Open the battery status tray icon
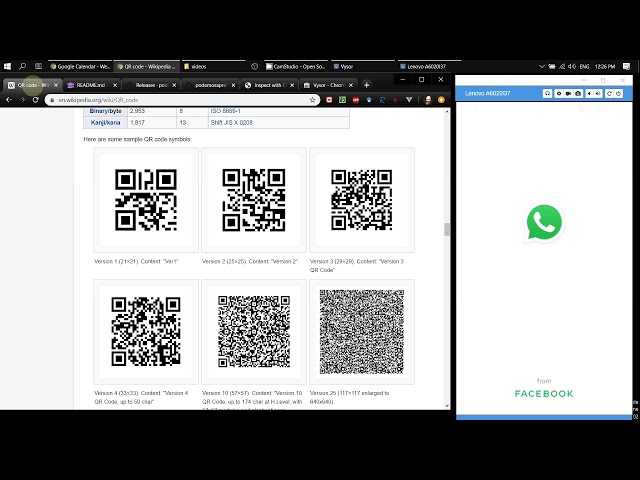The height and width of the screenshot is (480, 640). coord(552,66)
